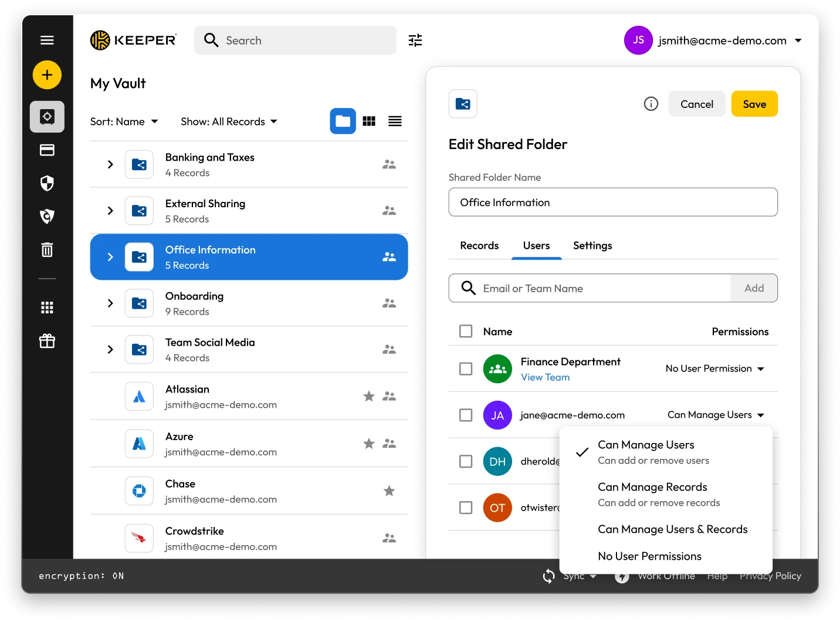
Task: Click the shared folder icon in the edit panel
Action: 463,104
